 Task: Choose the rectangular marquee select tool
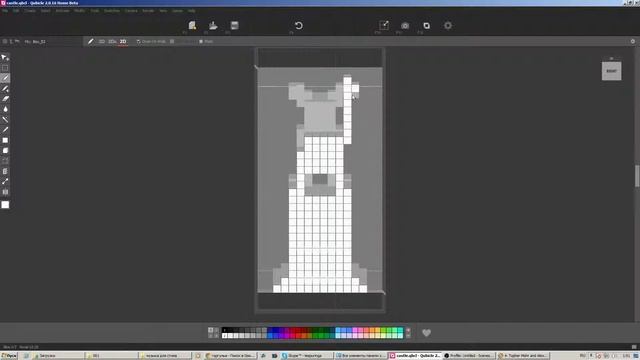point(5,68)
